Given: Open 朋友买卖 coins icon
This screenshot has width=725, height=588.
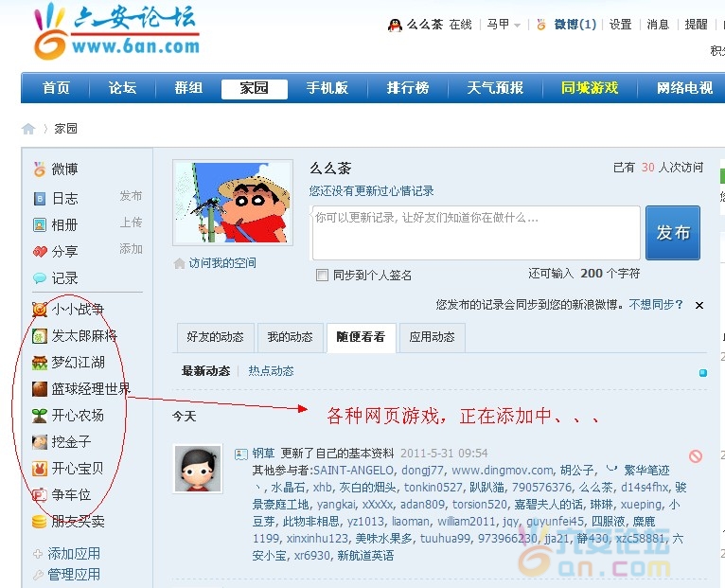Looking at the screenshot, I should tap(39, 522).
